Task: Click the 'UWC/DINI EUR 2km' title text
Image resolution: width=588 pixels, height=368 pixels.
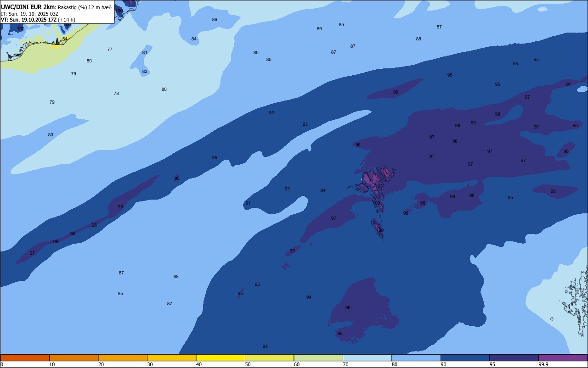Action: (x=28, y=7)
